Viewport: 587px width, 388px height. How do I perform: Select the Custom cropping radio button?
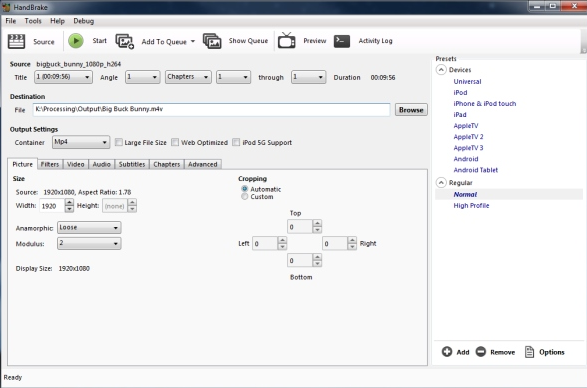244,197
